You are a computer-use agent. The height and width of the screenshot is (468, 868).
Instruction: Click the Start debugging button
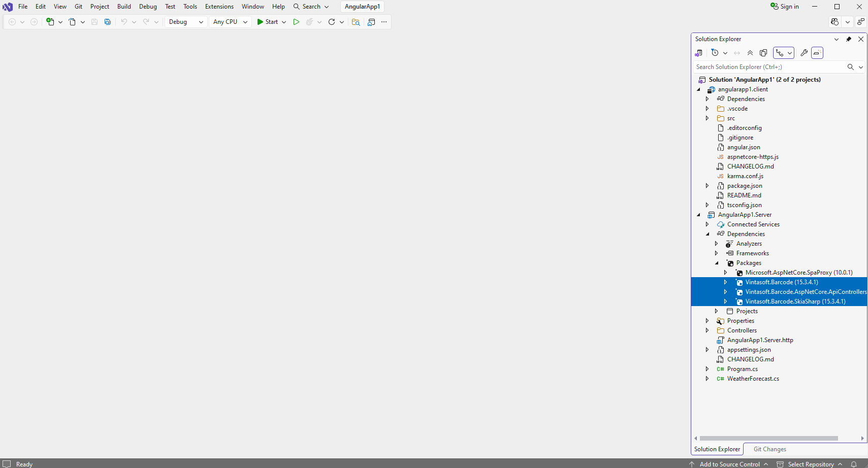coord(267,22)
